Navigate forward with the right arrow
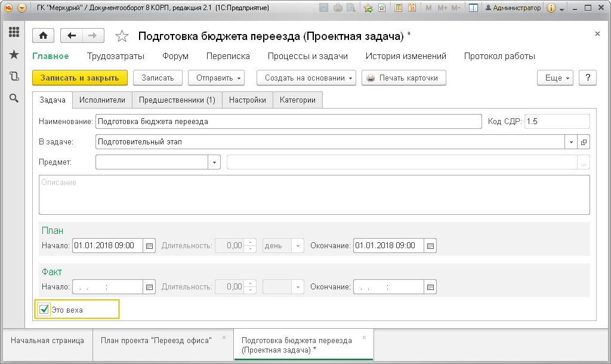The width and height of the screenshot is (611, 364). pos(92,36)
